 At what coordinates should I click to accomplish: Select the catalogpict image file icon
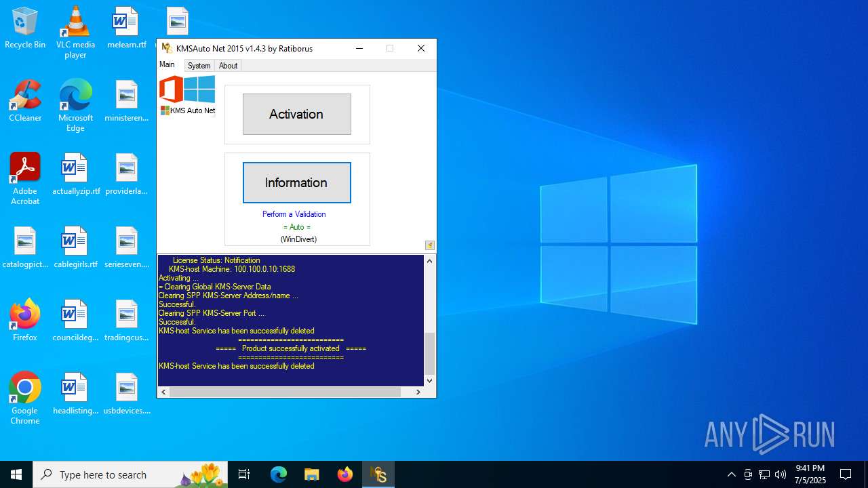point(25,248)
